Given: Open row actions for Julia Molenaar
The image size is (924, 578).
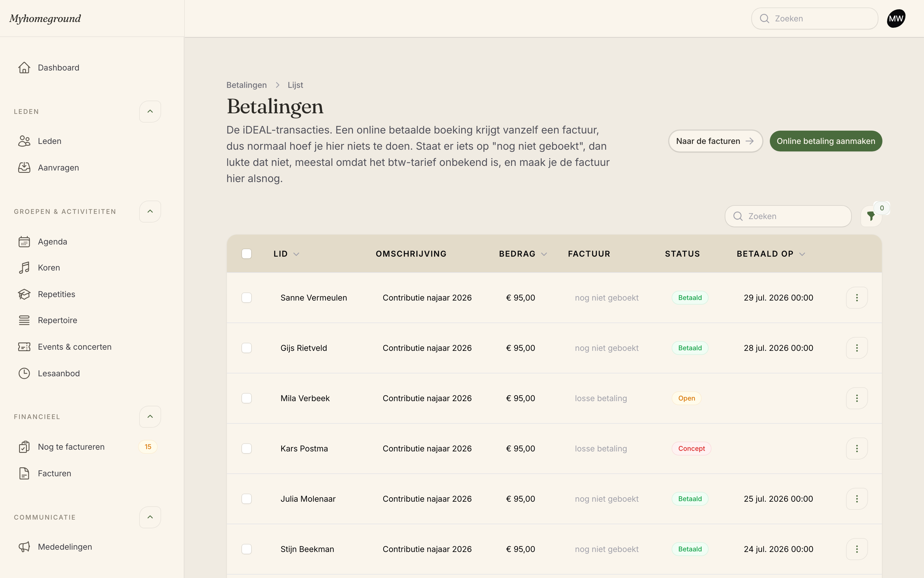Looking at the screenshot, I should coord(857,499).
